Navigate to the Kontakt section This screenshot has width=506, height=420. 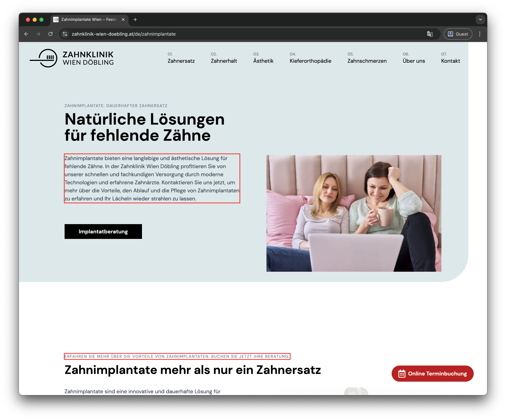click(x=451, y=61)
